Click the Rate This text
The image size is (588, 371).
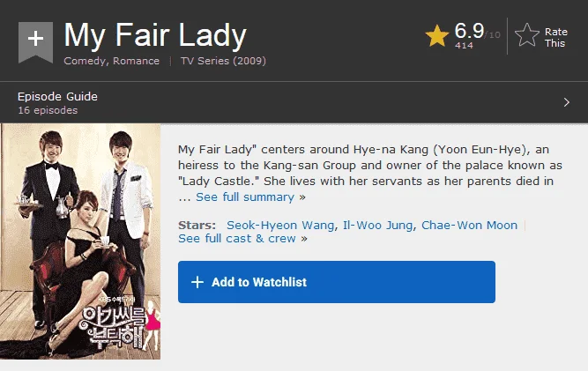(x=556, y=37)
